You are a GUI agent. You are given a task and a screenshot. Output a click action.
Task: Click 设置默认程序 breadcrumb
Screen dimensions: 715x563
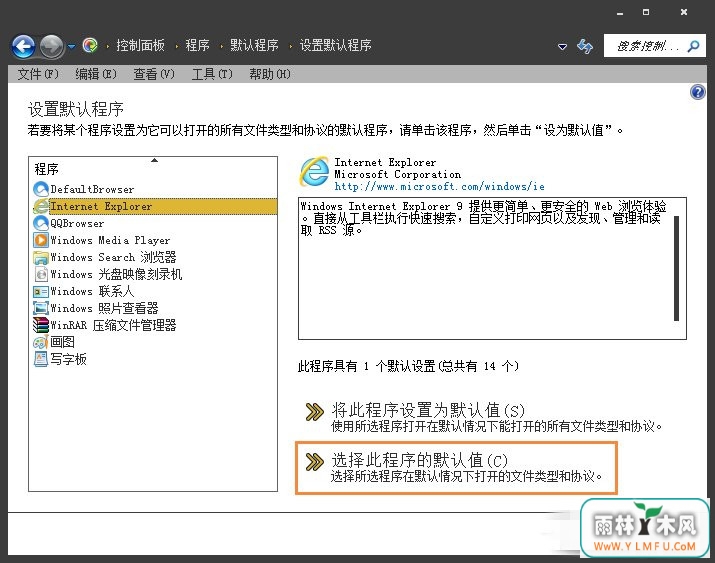(x=335, y=45)
